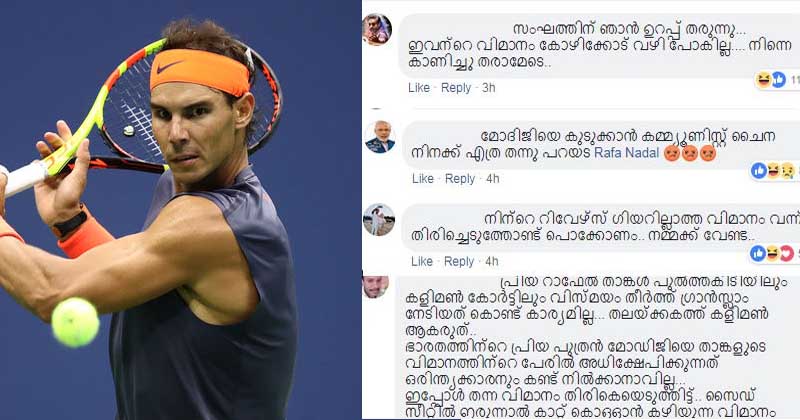Click the thumbs-up reaction on first comment
This screenshot has height=420, width=800.
(x=778, y=80)
